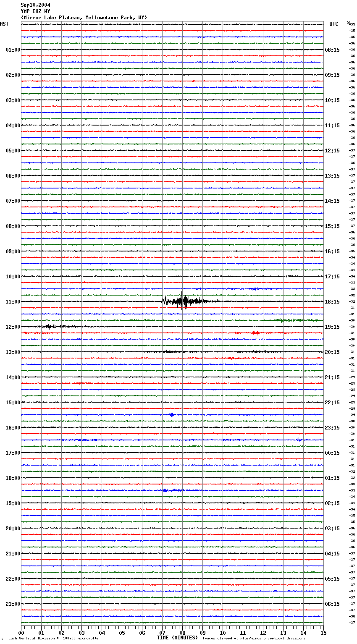Click the TIME (MINUTES) axis title
Viewport: 357px width, 644px height.
[177, 638]
